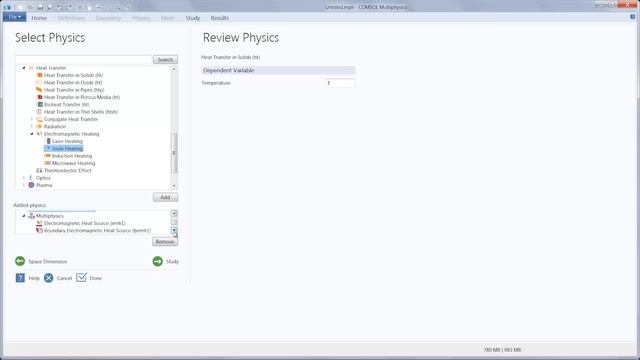This screenshot has width=640, height=360.
Task: Click Added physics list scroll down arrow
Action: 174,231
